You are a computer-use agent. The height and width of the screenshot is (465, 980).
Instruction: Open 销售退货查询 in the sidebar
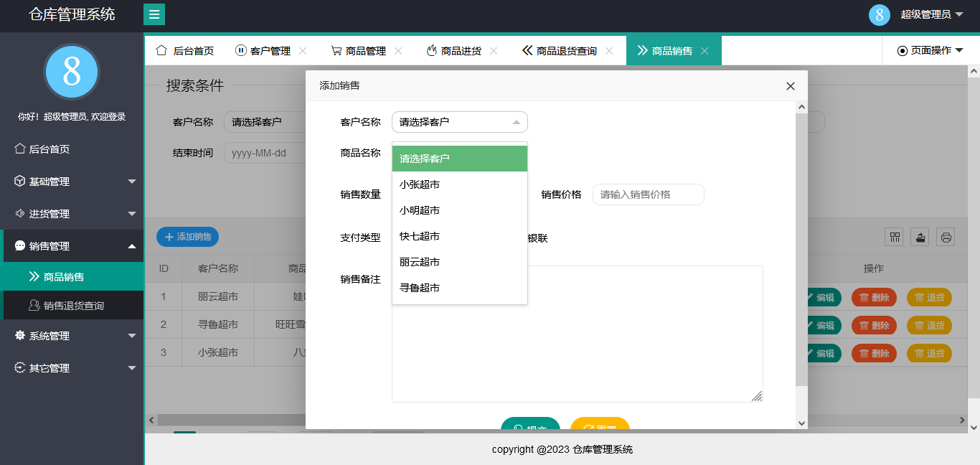(73, 306)
